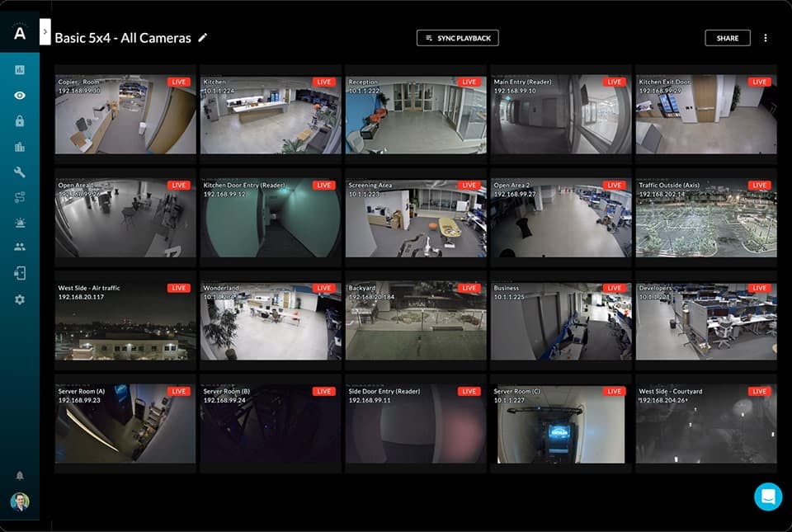
Task: Open the wrench tools icon
Action: [20, 172]
